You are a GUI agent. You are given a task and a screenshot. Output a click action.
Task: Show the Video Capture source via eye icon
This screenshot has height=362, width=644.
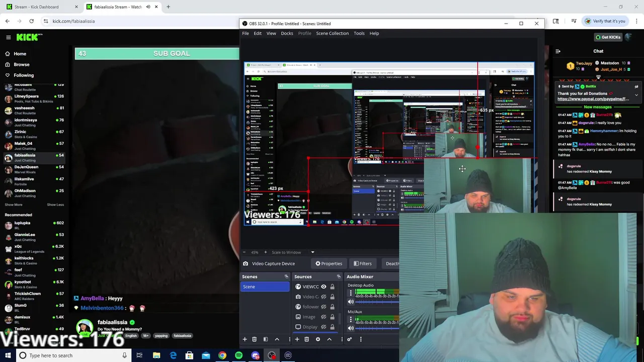tap(324, 297)
